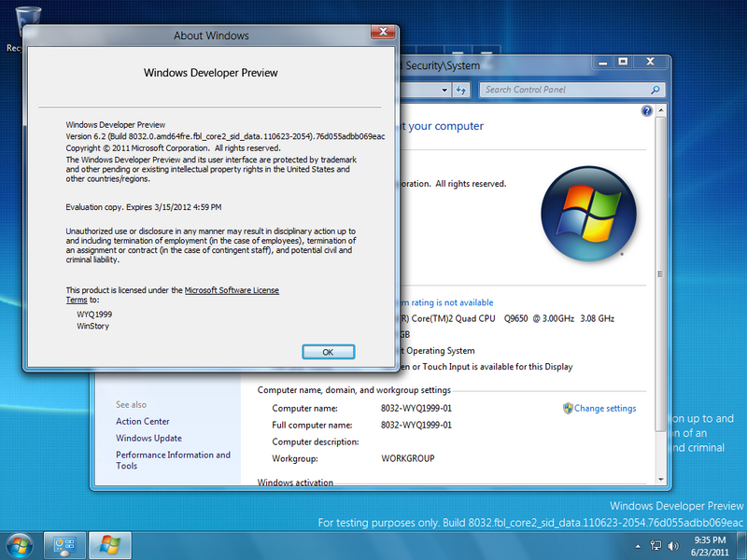The image size is (747, 560).
Task: Click OK in About Windows dialog
Action: click(329, 352)
